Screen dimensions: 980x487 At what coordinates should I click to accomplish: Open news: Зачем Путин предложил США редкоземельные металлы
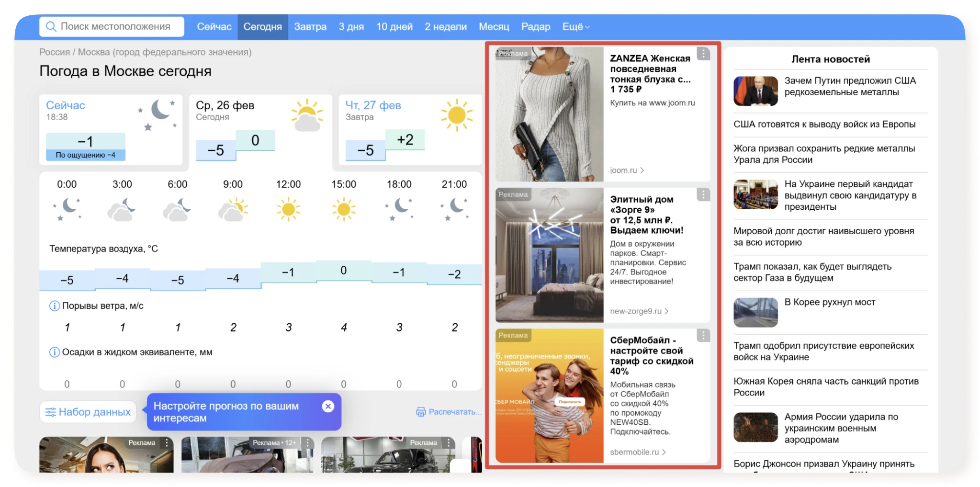[x=850, y=87]
